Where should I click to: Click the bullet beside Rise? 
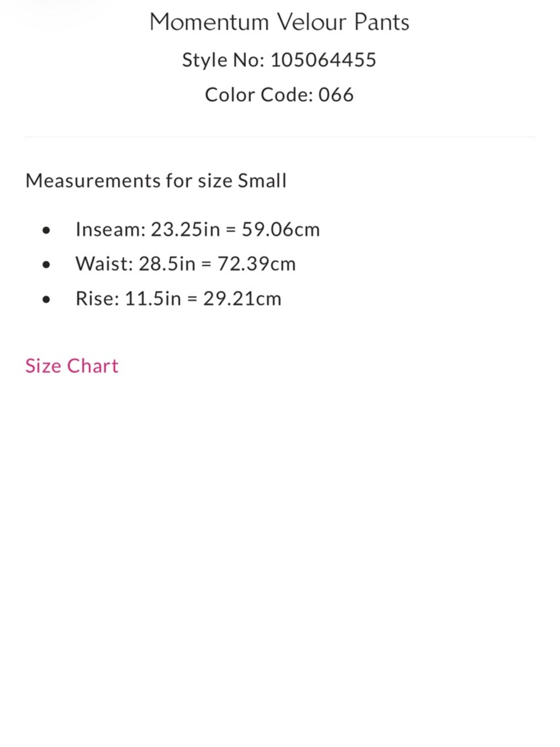tap(46, 299)
